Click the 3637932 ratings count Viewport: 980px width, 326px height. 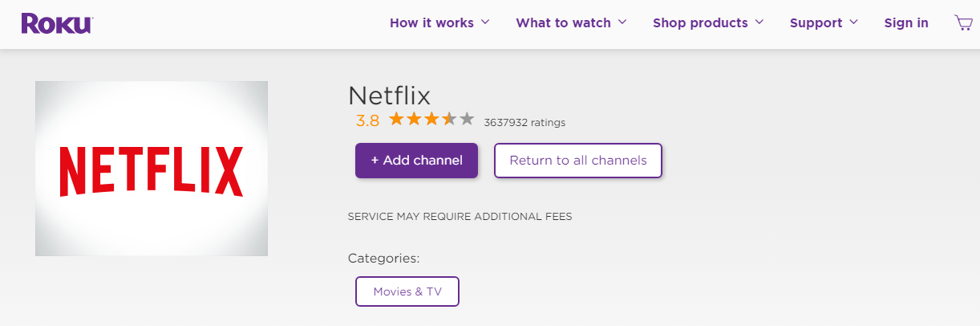pos(524,123)
